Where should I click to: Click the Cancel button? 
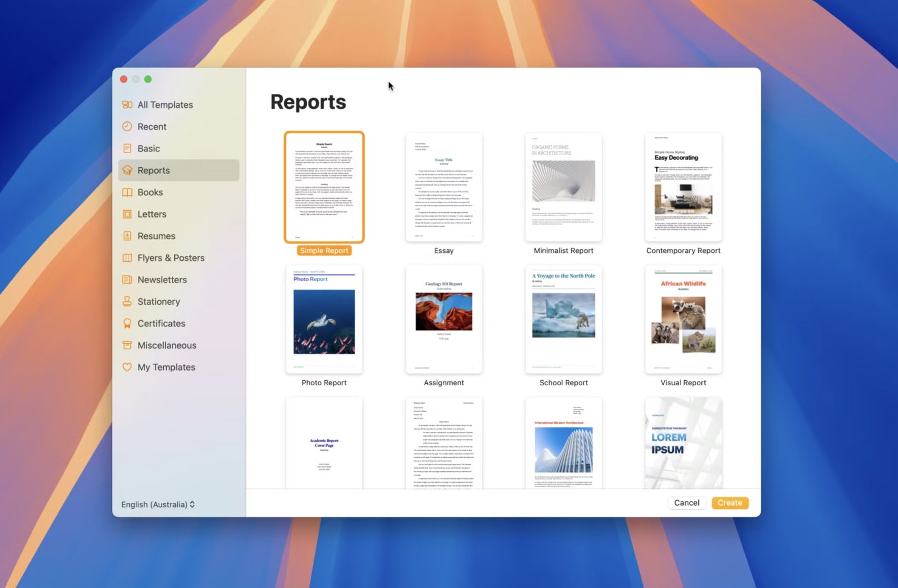686,503
